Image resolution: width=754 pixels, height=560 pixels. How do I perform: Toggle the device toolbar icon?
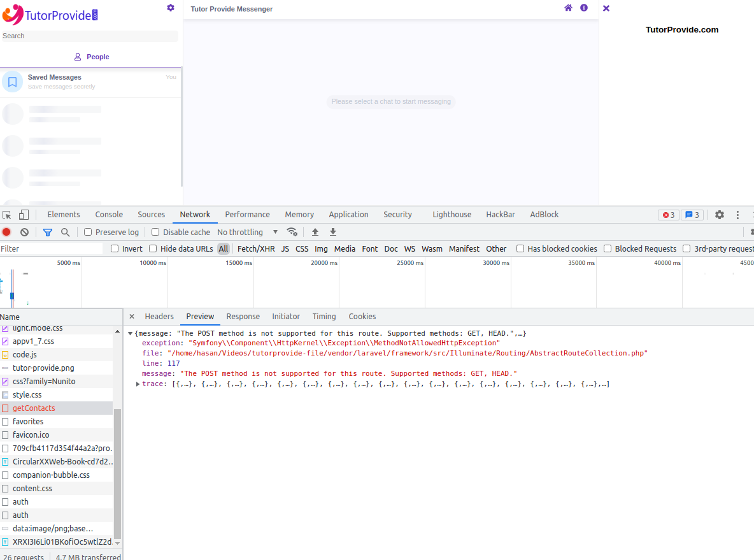tap(24, 214)
